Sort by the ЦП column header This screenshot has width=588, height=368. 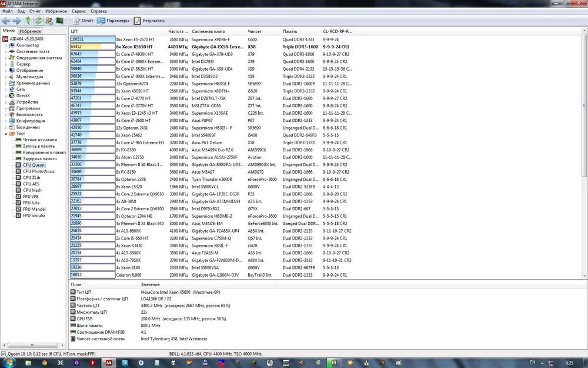click(118, 32)
